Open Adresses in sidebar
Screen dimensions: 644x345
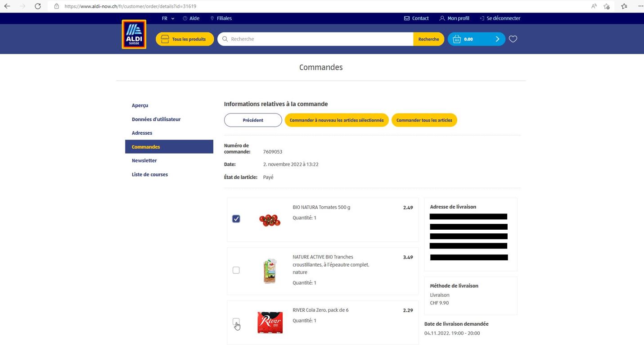142,133
